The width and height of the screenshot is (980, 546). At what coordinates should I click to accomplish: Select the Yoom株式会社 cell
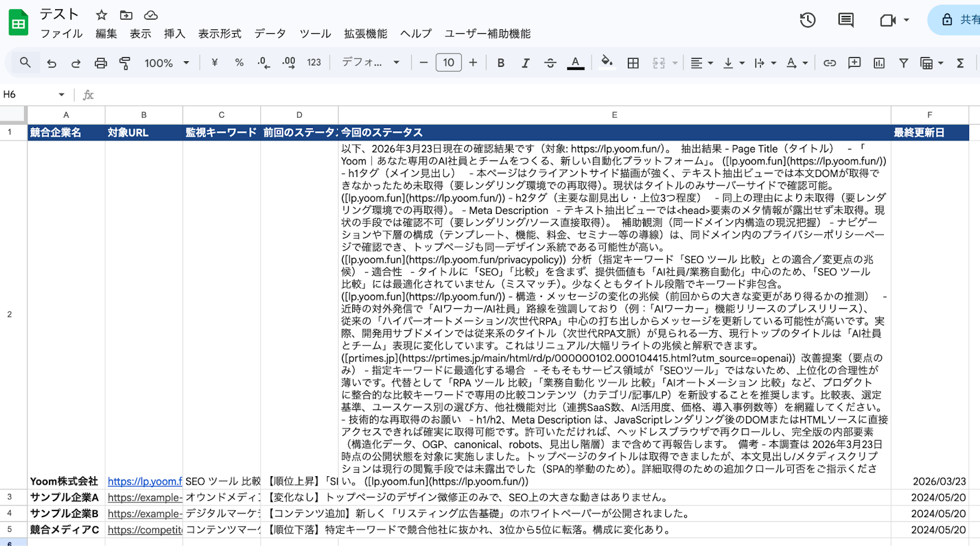point(66,314)
